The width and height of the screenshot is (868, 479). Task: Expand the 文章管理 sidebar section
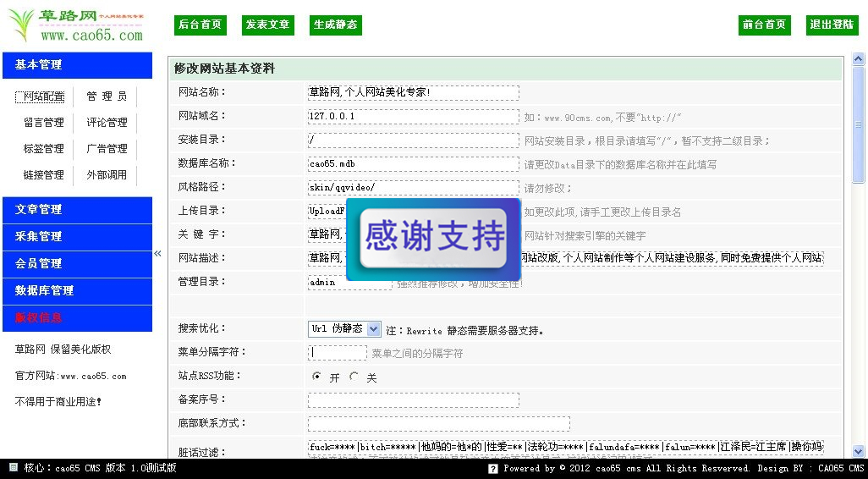(x=78, y=210)
